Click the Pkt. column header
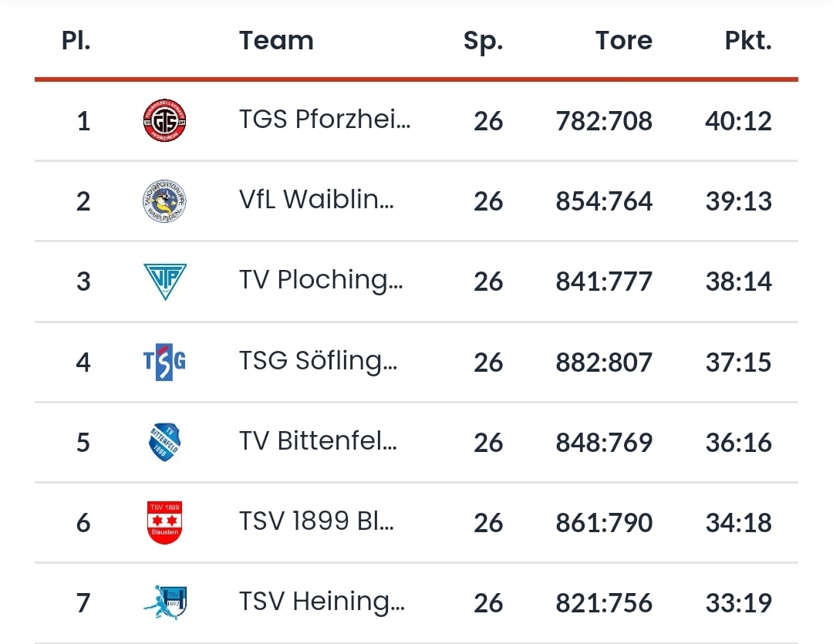Image resolution: width=833 pixels, height=644 pixels. coord(748,41)
